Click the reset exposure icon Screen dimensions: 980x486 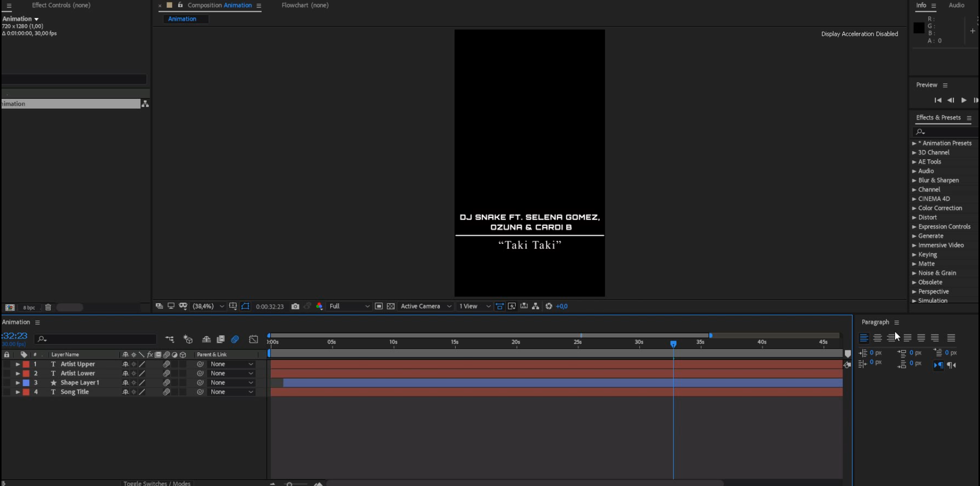click(x=549, y=306)
